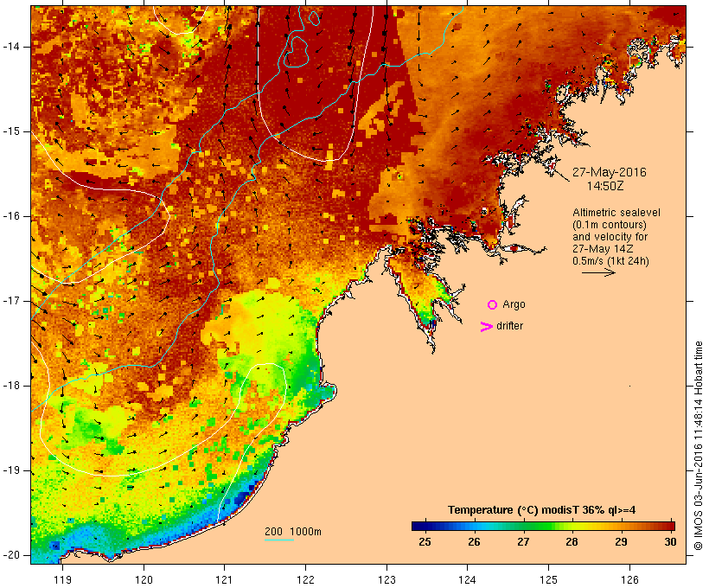Image resolution: width=709 pixels, height=588 pixels.
Task: Click the longitude axis label 119
Action: point(62,579)
